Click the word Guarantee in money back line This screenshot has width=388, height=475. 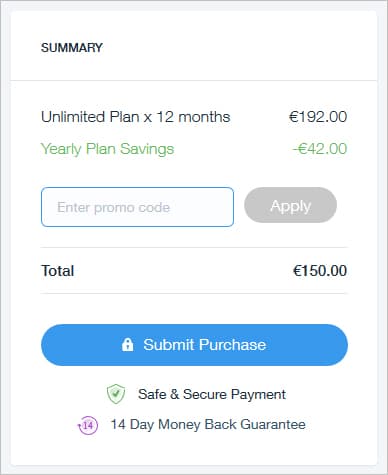pos(273,424)
